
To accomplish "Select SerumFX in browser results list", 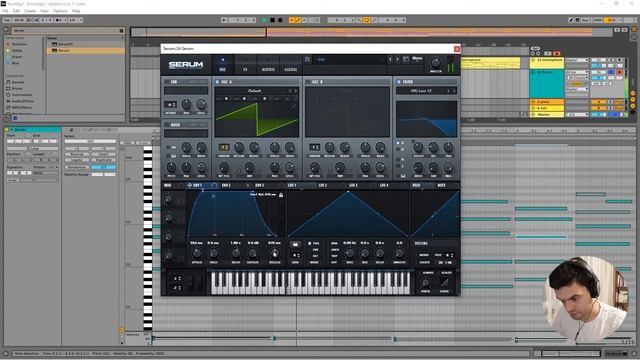I will pyautogui.click(x=86, y=44).
